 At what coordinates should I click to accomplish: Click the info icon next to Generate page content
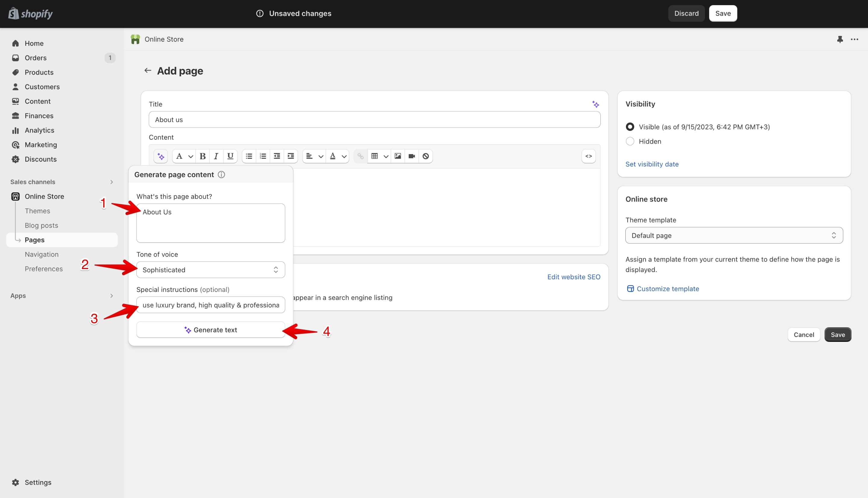tap(222, 175)
